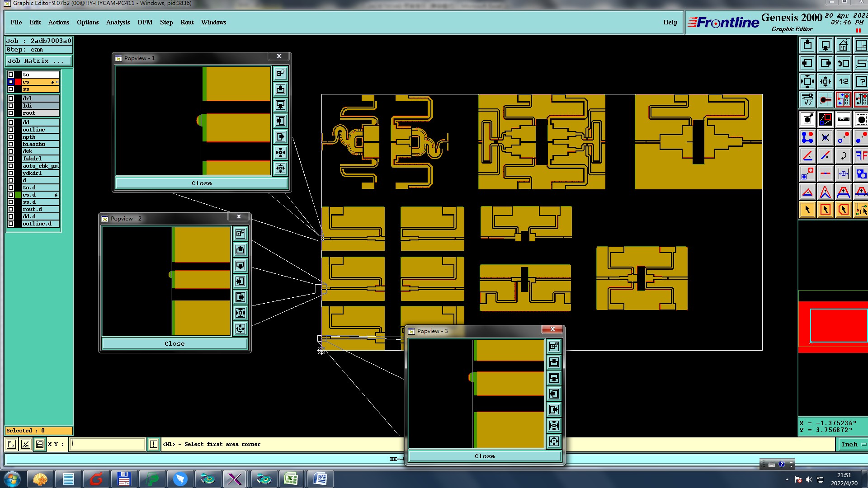Click the feature highlight red line icon
The image size is (868, 488).
pyautogui.click(x=826, y=99)
